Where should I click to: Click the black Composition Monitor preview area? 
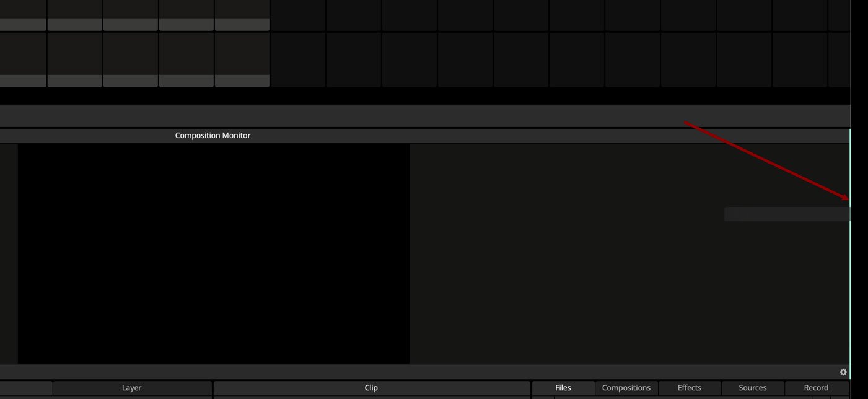click(x=213, y=253)
